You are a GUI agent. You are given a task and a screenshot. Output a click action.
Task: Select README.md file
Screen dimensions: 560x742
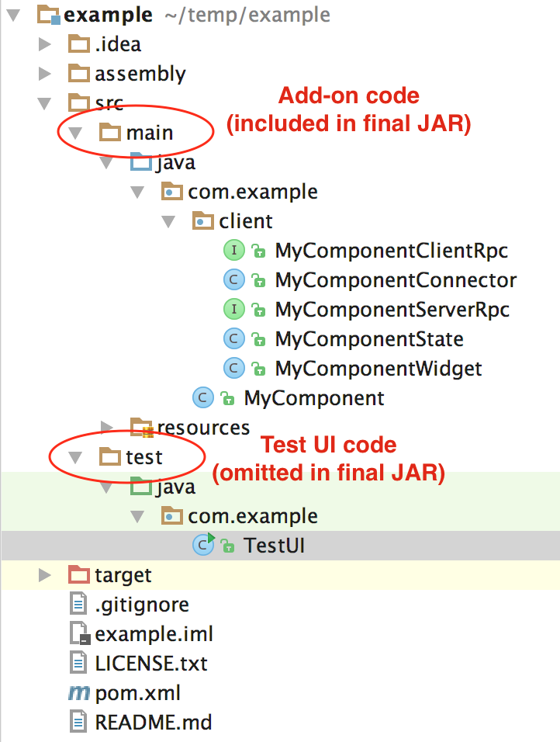(x=154, y=722)
